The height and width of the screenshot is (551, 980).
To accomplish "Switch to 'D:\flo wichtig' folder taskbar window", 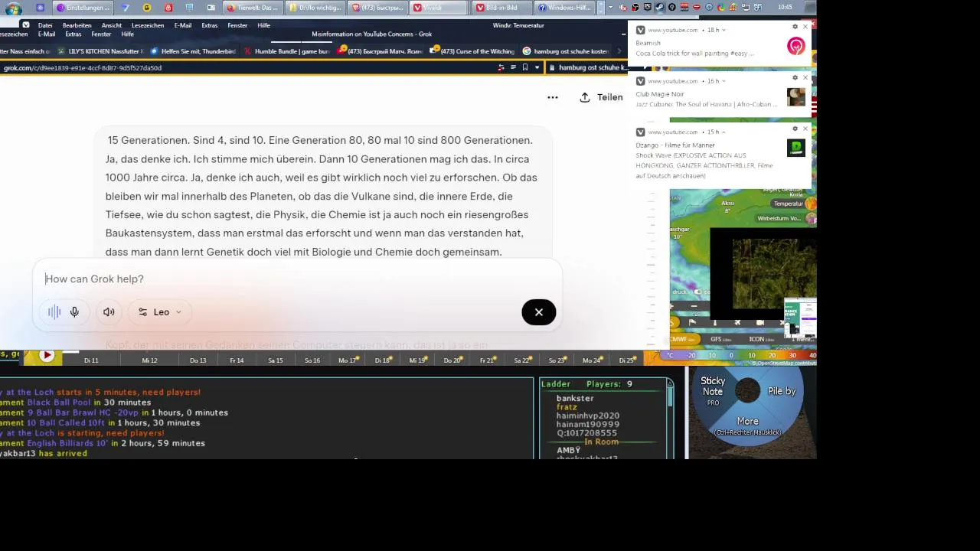I will coord(315,8).
